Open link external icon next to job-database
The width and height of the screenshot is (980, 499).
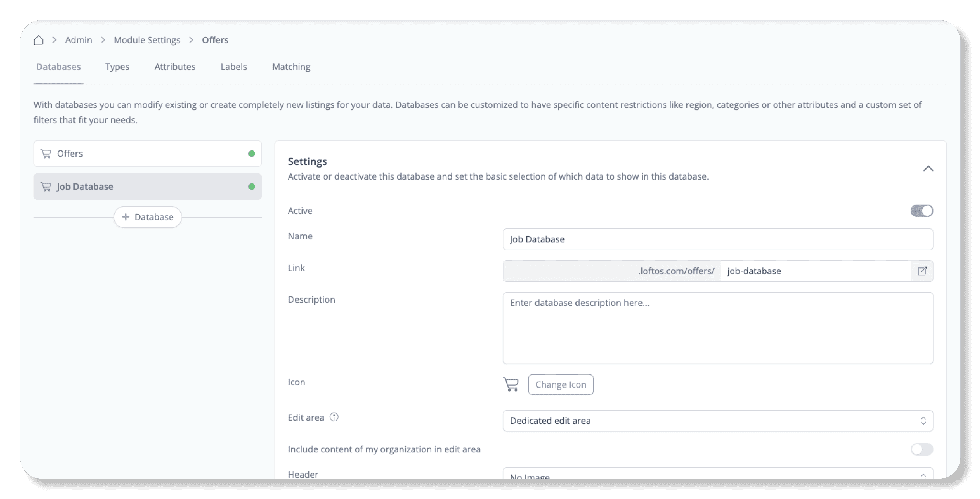click(921, 271)
